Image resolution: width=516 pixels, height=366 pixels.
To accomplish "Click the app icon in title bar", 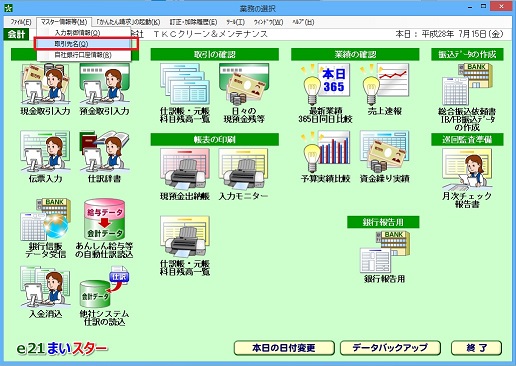I will (8, 8).
